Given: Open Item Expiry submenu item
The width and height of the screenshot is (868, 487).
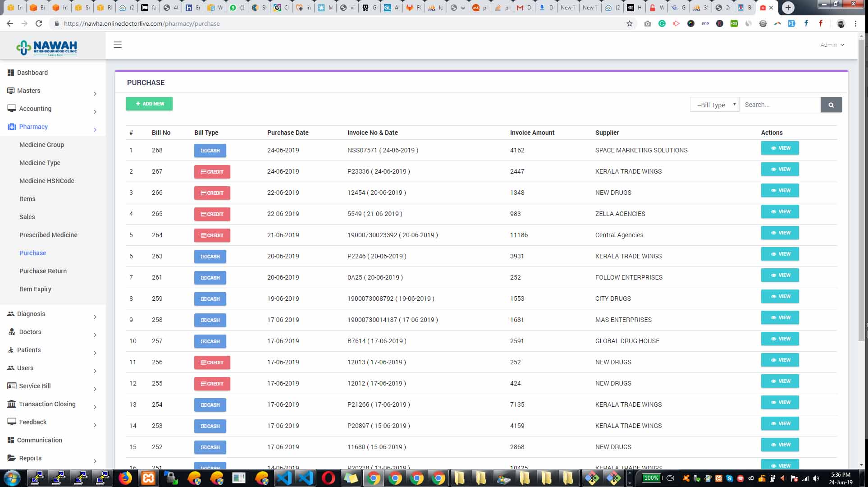Looking at the screenshot, I should [35, 289].
